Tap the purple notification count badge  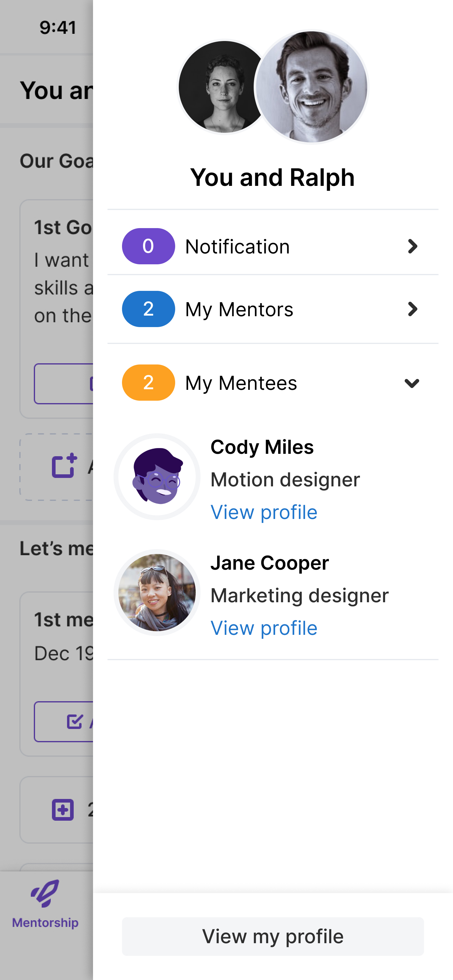(x=149, y=246)
